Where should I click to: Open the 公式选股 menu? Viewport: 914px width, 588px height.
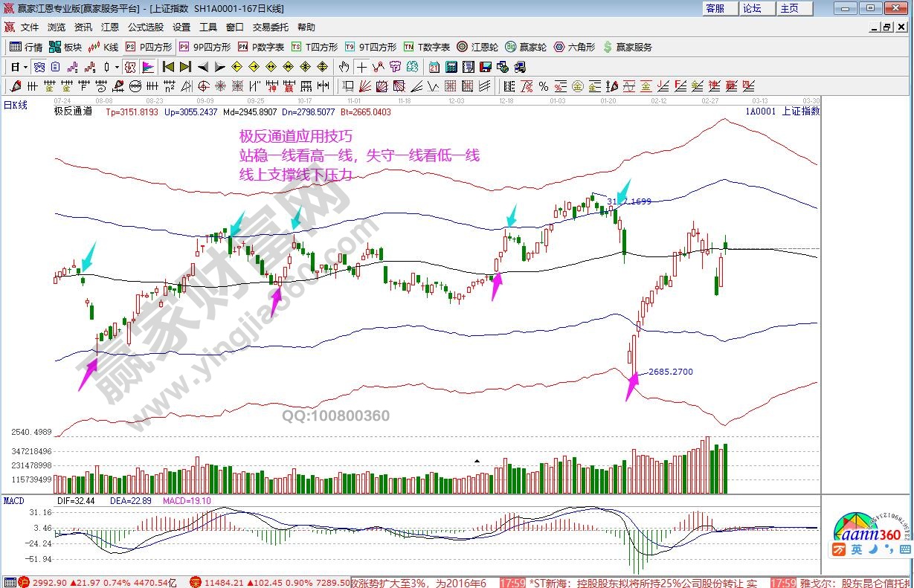pyautogui.click(x=145, y=28)
